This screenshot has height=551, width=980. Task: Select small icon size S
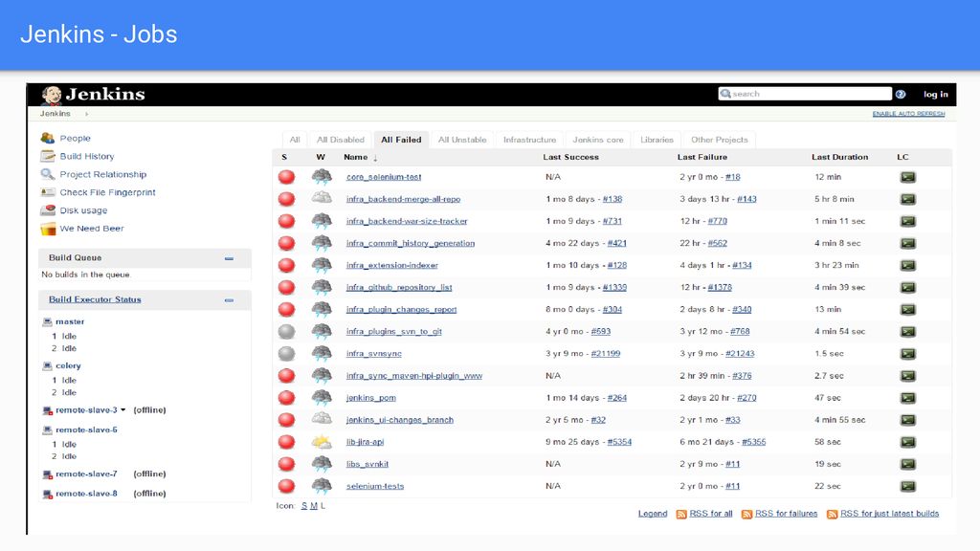click(303, 506)
